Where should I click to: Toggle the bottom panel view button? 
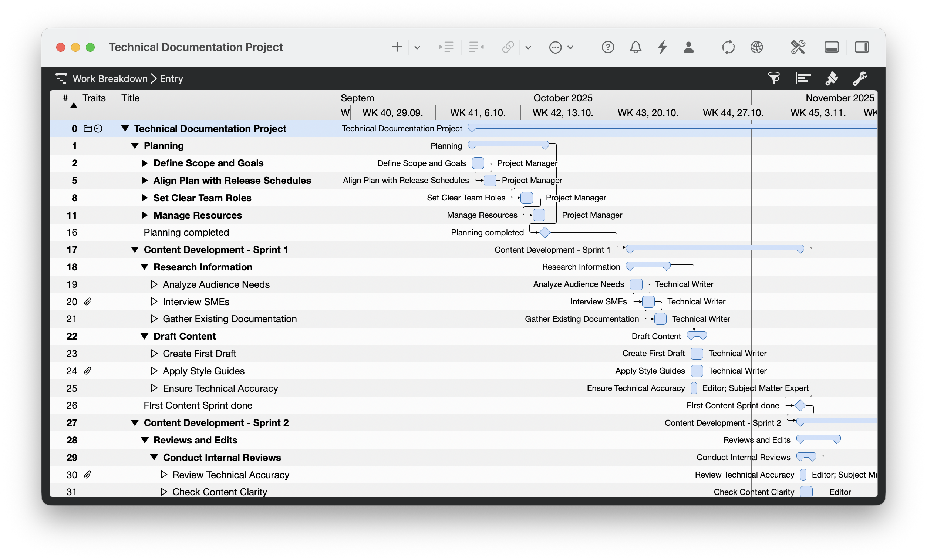[832, 47]
